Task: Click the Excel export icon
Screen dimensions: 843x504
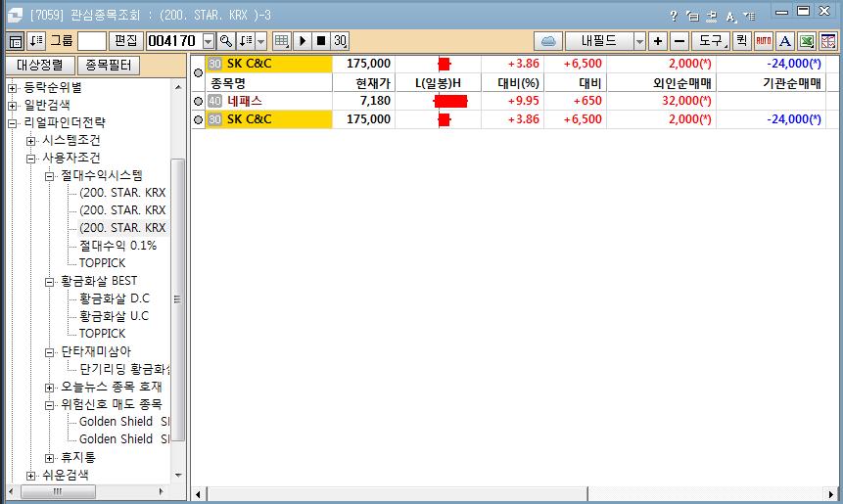Action: (x=806, y=41)
